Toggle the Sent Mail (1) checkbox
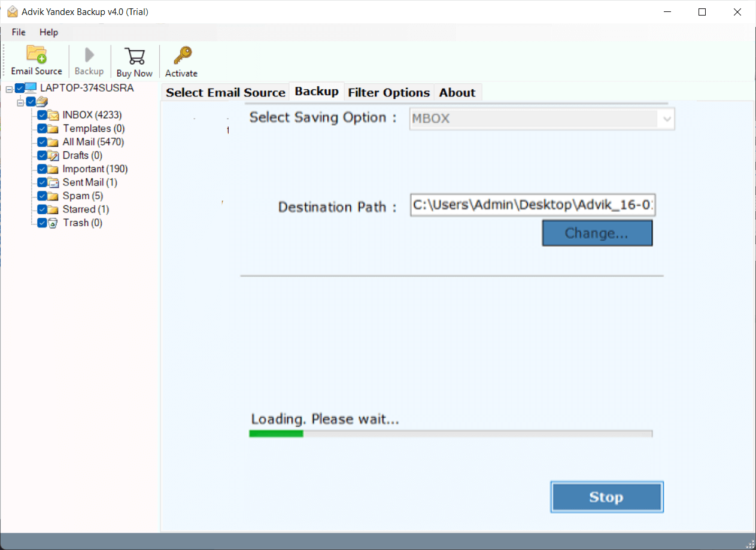Viewport: 756px width, 550px height. point(42,183)
